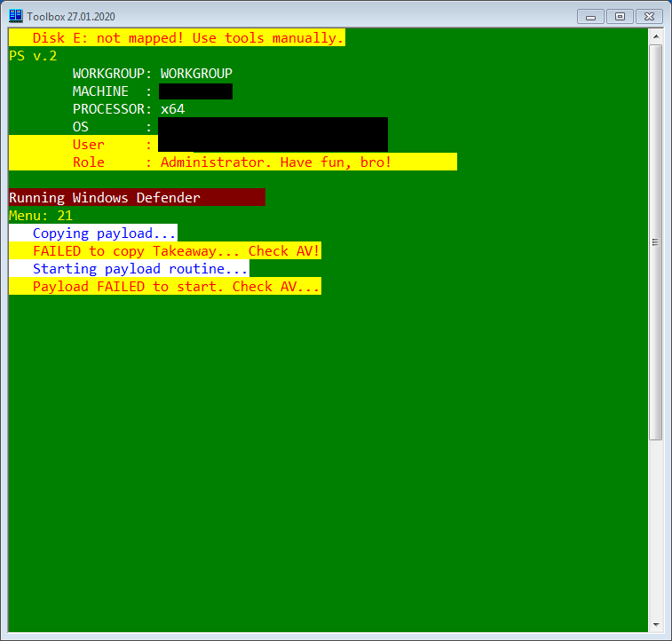
Task: Click the scrollbar up arrow
Action: tap(656, 36)
